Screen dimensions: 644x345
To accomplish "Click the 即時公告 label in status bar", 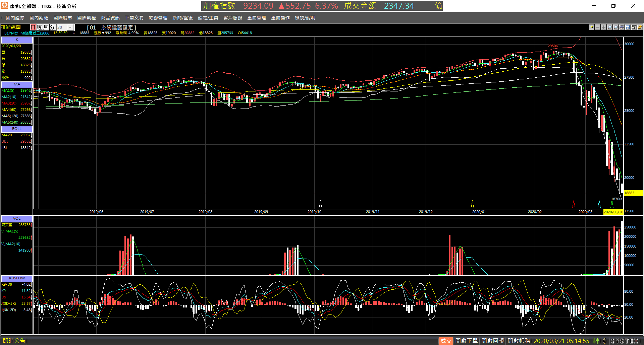I will tap(14, 341).
